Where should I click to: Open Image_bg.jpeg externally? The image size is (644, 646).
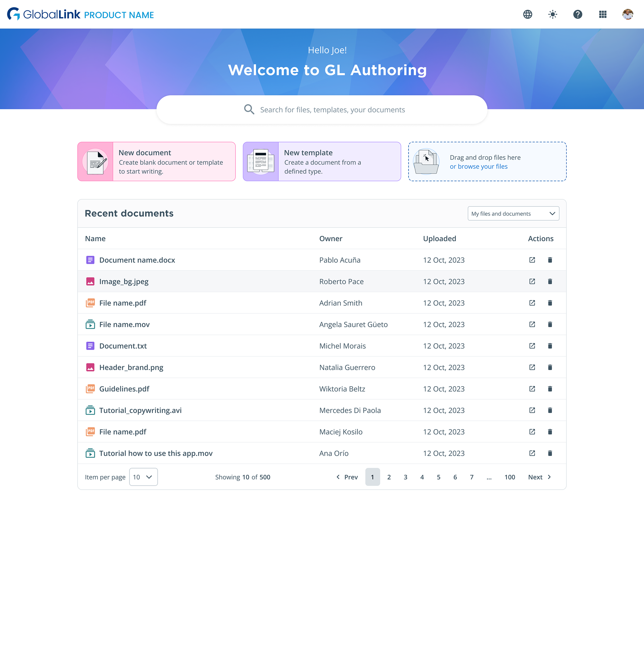[532, 281]
